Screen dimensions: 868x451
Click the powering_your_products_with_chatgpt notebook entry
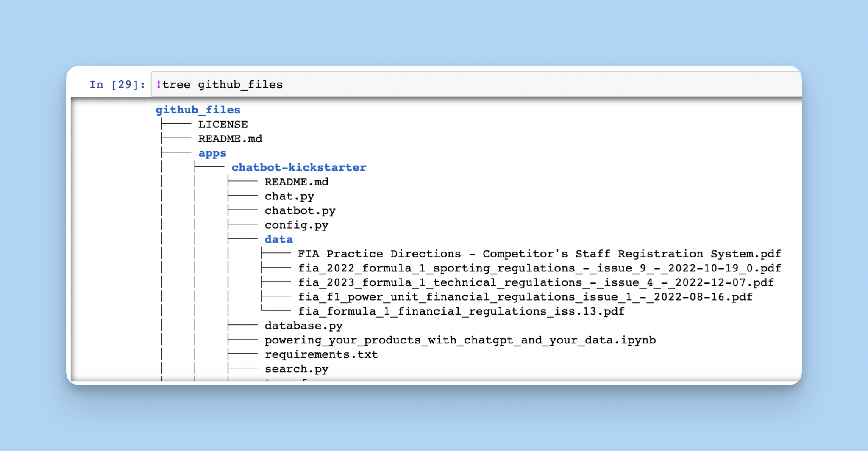tap(460, 340)
